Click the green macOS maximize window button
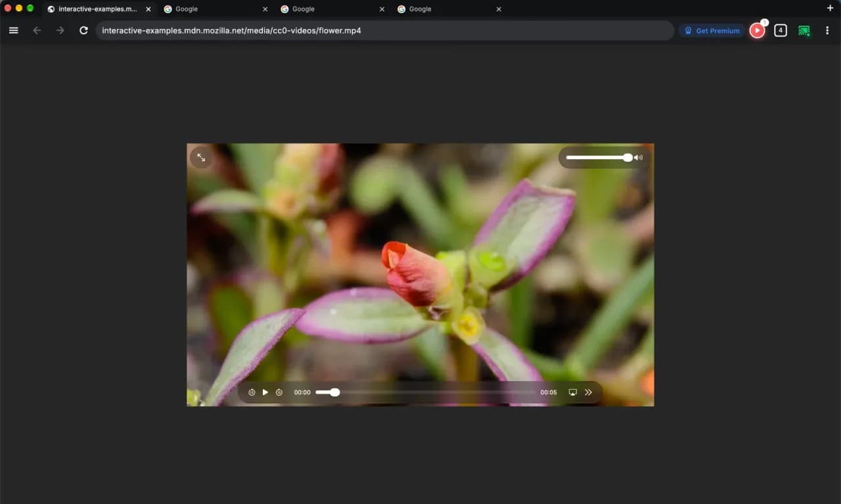The width and height of the screenshot is (841, 504). [x=30, y=8]
